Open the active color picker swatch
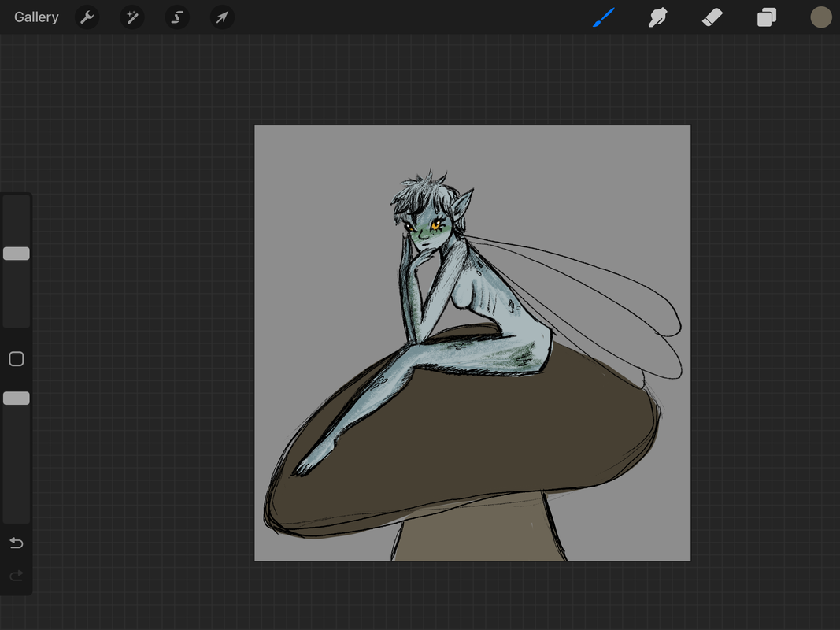 [x=821, y=17]
